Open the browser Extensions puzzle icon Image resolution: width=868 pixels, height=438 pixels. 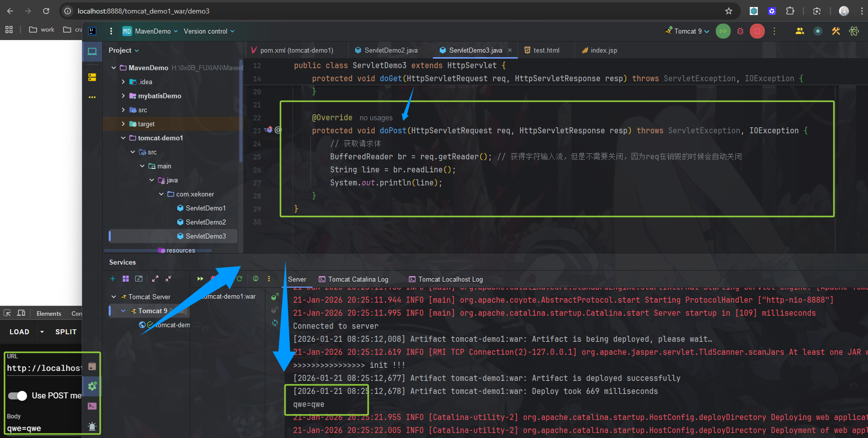pyautogui.click(x=790, y=11)
